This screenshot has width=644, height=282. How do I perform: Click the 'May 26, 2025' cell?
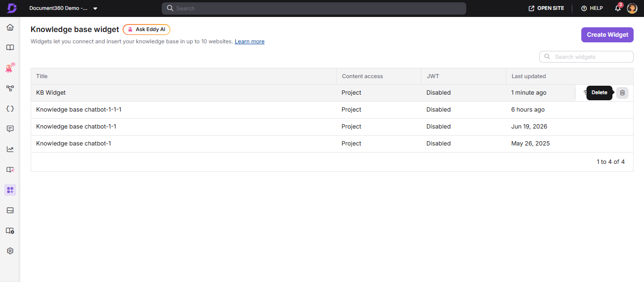530,144
